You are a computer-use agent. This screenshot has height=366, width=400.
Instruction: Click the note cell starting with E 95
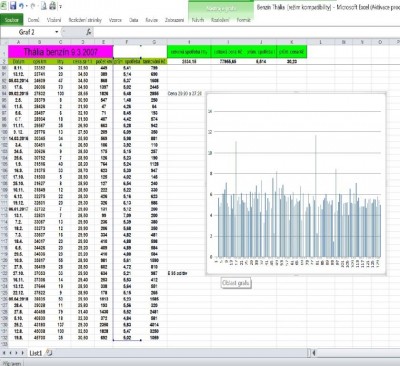pyautogui.click(x=178, y=273)
